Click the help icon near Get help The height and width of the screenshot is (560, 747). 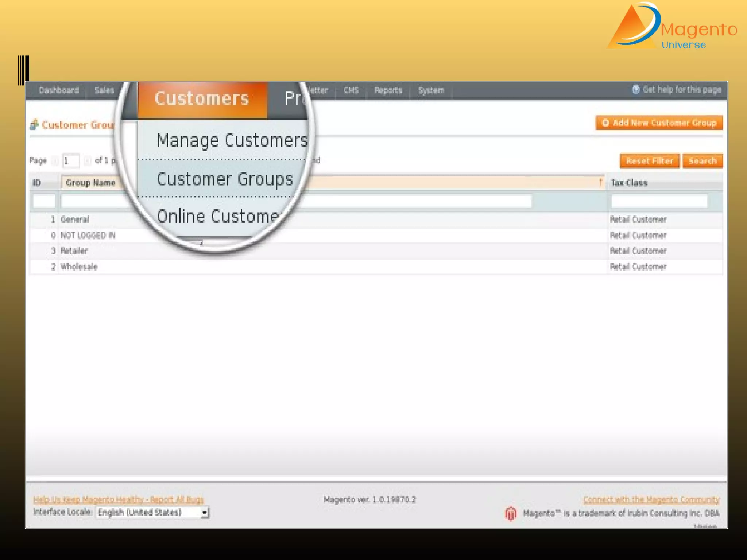[636, 90]
